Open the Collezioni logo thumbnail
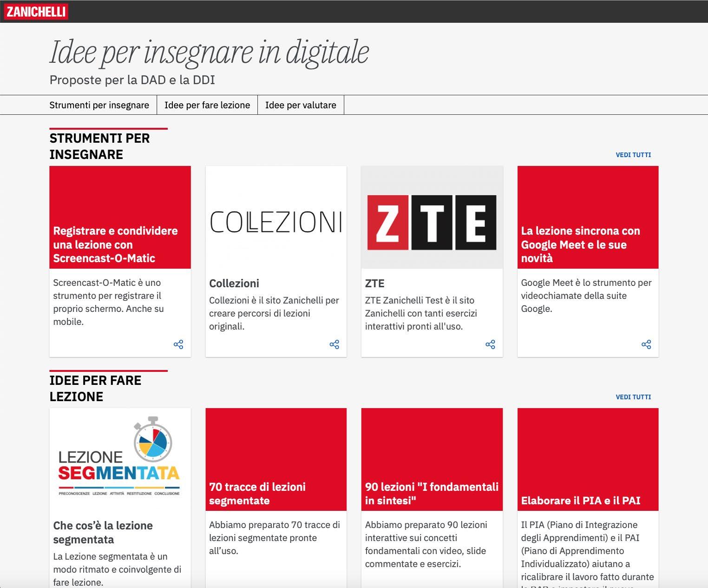 coord(276,217)
